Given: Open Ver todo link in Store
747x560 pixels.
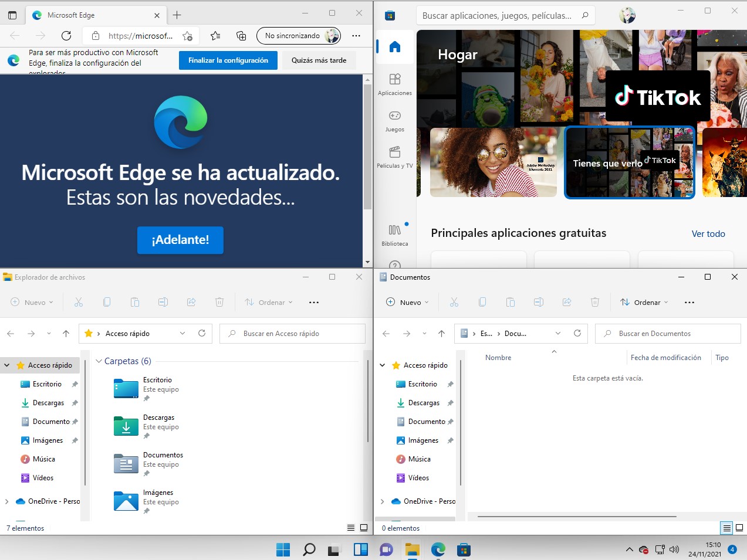Looking at the screenshot, I should click(x=708, y=233).
